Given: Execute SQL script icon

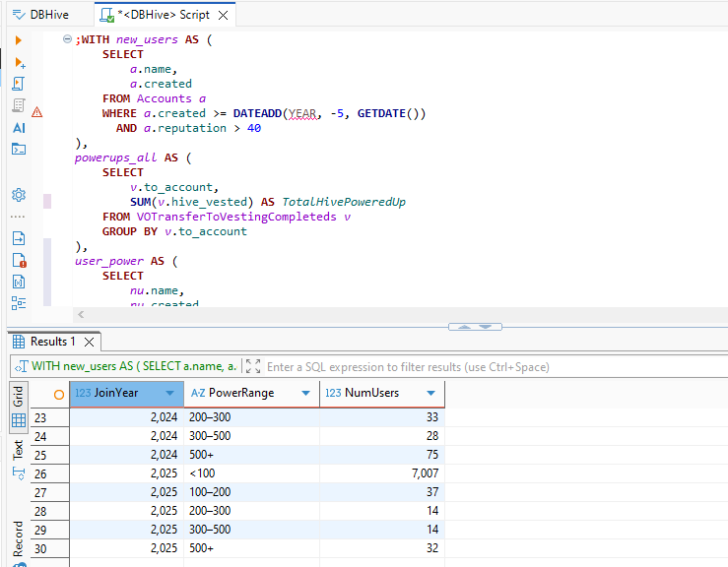Looking at the screenshot, I should pos(19,84).
